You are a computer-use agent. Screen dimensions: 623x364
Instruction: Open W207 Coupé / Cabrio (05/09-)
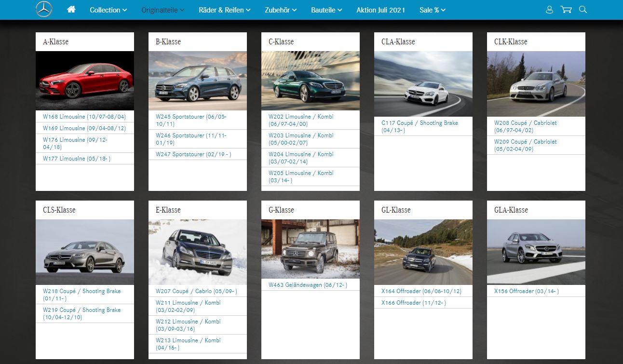tap(196, 291)
